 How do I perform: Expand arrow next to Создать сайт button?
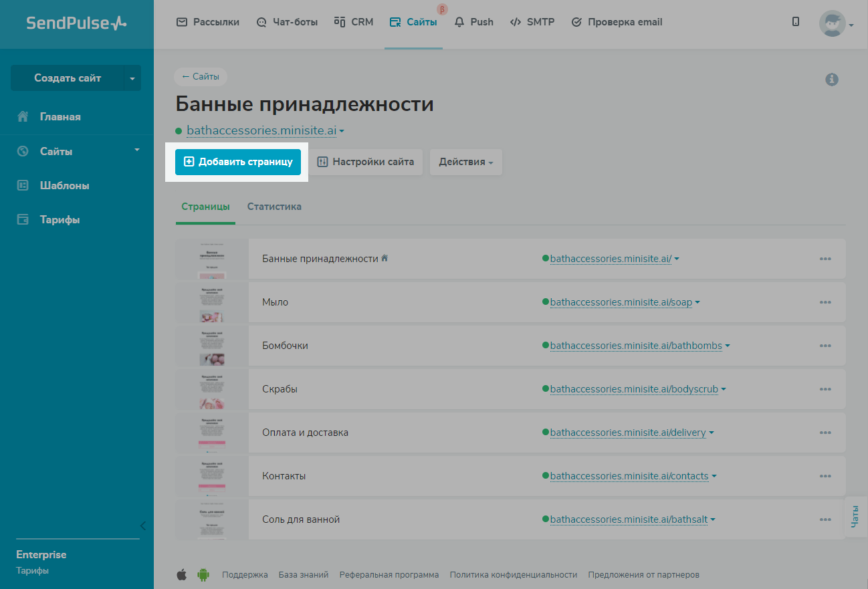pos(132,78)
